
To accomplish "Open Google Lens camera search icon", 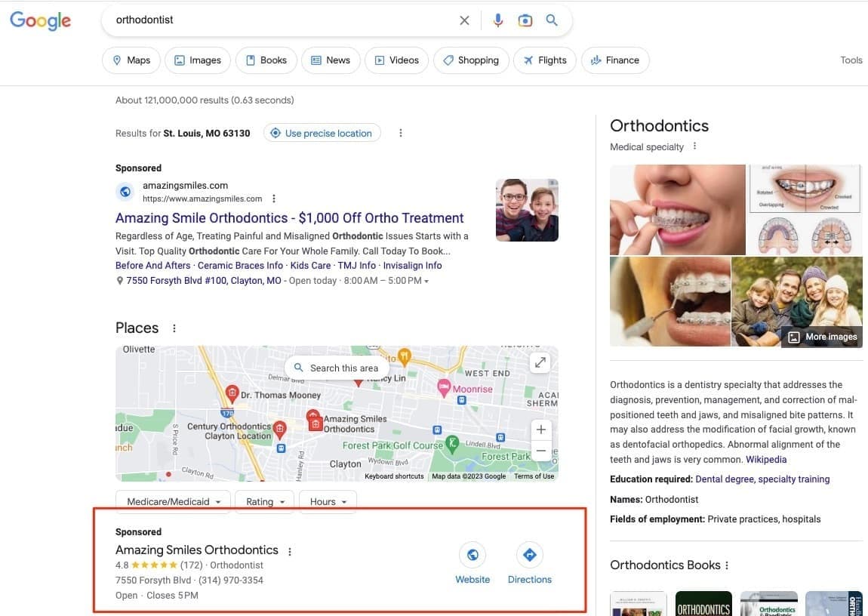I will pyautogui.click(x=525, y=20).
